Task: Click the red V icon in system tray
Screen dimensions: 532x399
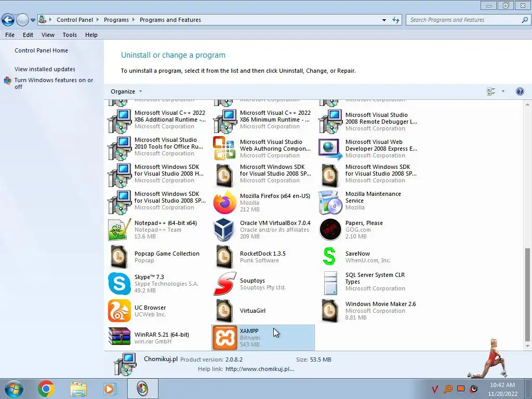Action: pos(435,389)
